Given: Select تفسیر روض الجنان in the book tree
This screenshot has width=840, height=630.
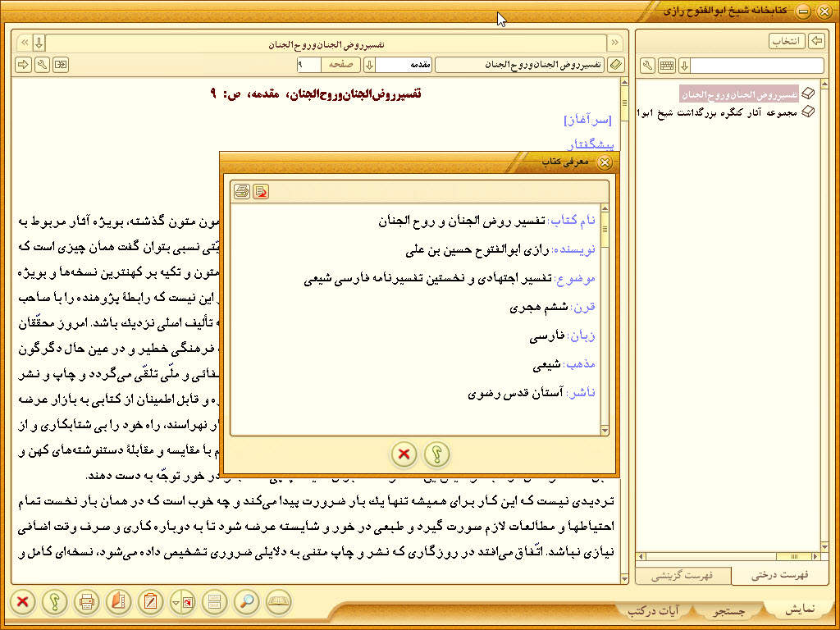Looking at the screenshot, I should click(x=739, y=94).
